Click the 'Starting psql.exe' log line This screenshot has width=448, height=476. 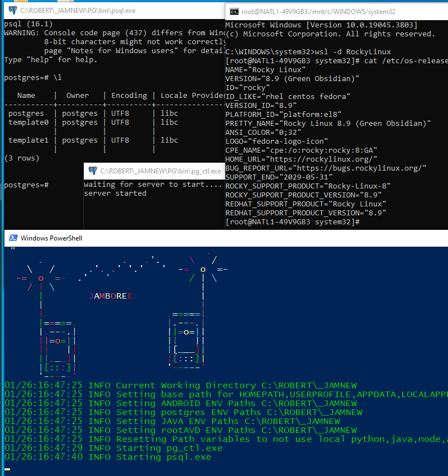[x=108, y=457]
